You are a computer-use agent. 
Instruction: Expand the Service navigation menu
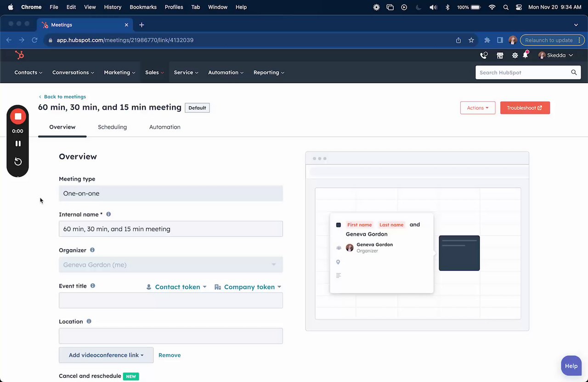(186, 73)
